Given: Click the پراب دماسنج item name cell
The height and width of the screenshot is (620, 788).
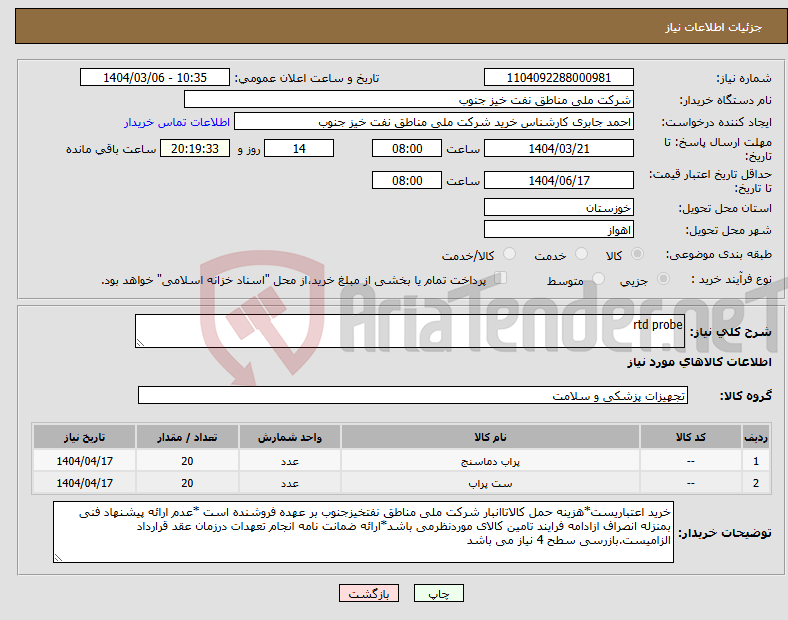Looking at the screenshot, I should click(x=490, y=461).
